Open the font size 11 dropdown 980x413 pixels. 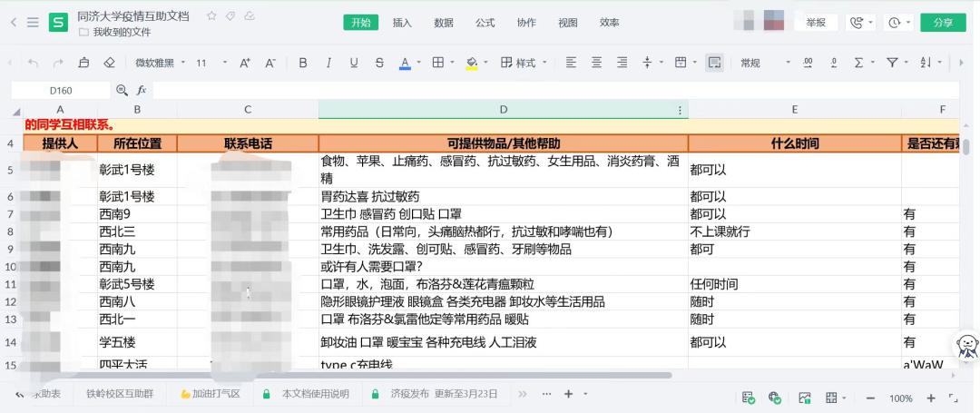pyautogui.click(x=210, y=63)
